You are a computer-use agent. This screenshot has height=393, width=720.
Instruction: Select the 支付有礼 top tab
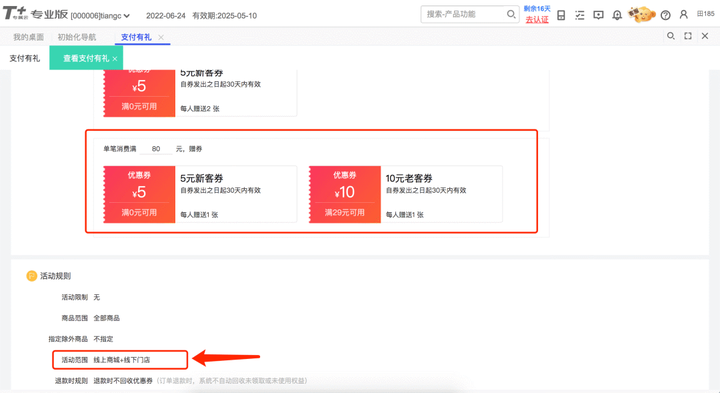(x=136, y=37)
